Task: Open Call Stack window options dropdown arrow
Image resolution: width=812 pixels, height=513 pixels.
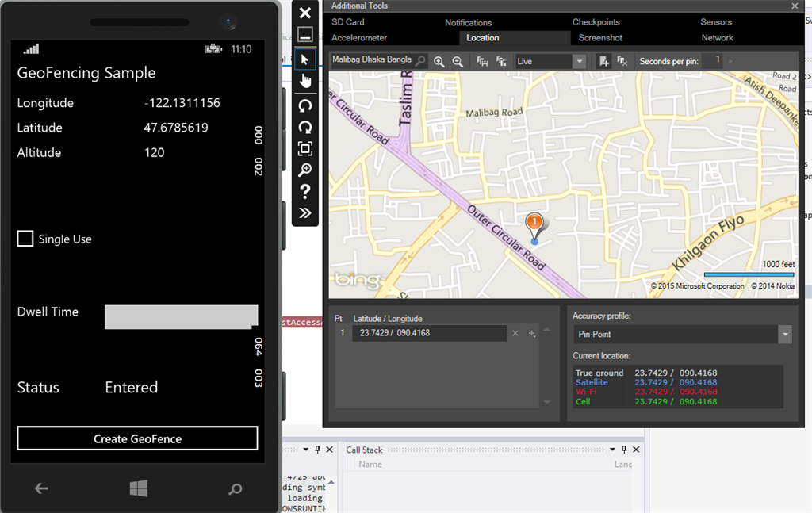Action: tap(612, 450)
